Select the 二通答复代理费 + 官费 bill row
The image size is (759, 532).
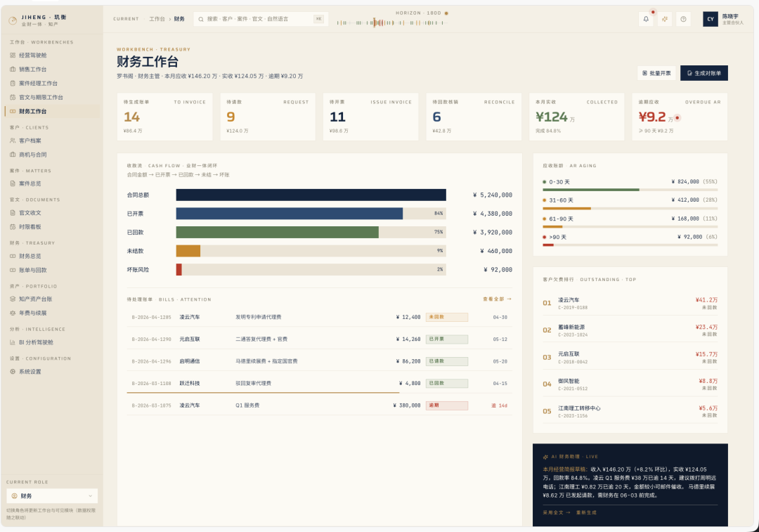click(x=320, y=339)
